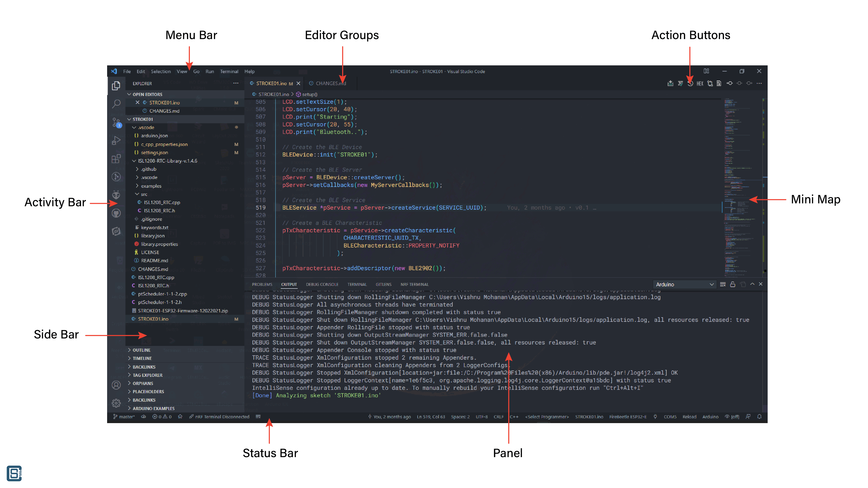This screenshot has width=868, height=488.
Task: Toggle output scroll lock
Action: [x=733, y=284]
